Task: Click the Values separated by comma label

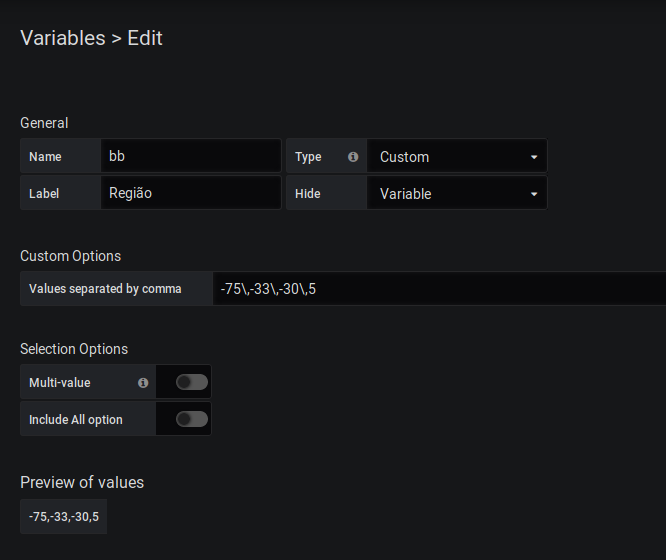Action: point(105,289)
